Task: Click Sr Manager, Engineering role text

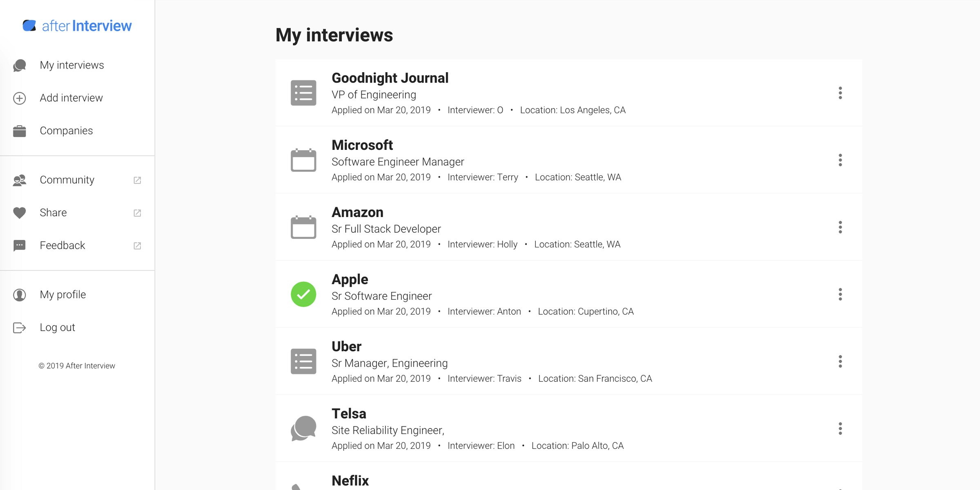Action: click(x=390, y=363)
